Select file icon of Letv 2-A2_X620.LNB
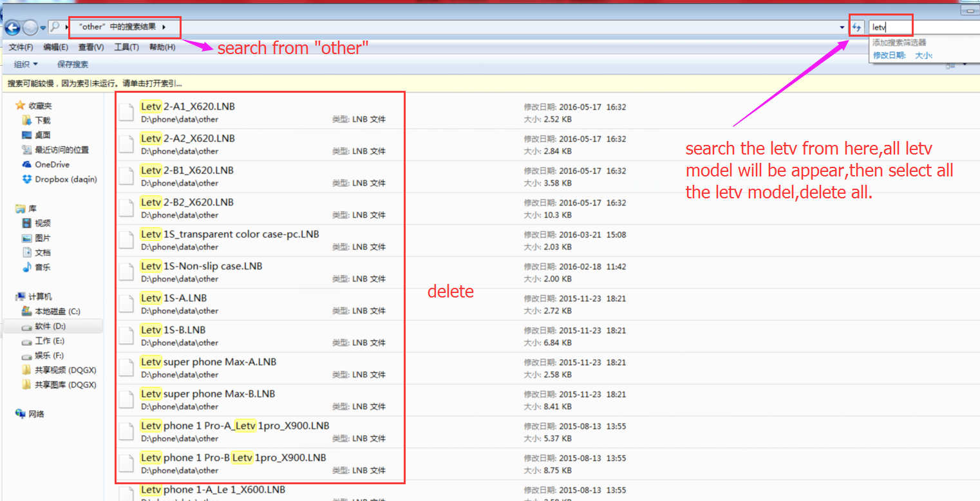This screenshot has height=501, width=980. pos(127,145)
